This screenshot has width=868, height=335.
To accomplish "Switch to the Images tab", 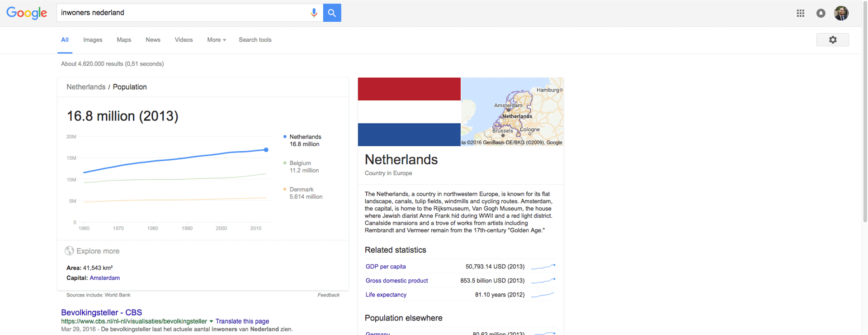I will [x=93, y=40].
